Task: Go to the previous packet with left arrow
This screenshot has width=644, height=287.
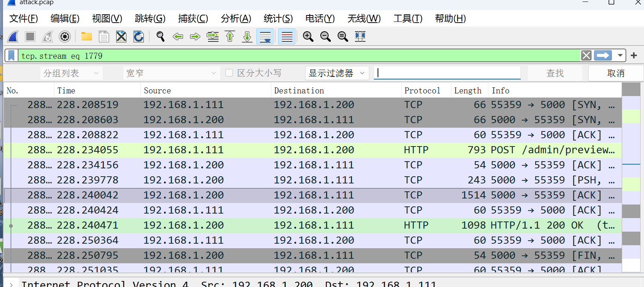Action: (178, 37)
